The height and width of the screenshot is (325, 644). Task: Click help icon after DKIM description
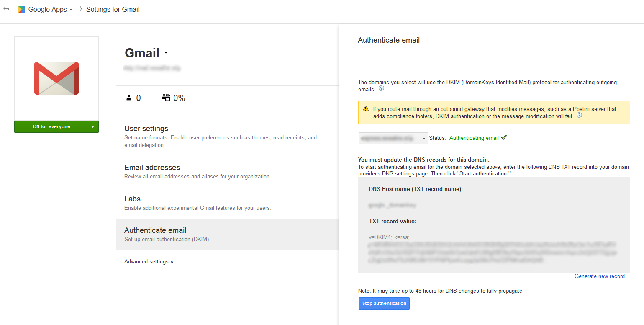click(x=381, y=89)
